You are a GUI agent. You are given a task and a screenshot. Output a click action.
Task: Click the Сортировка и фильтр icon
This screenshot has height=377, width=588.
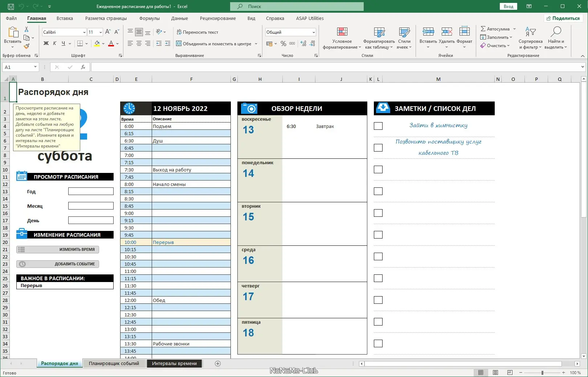point(531,32)
